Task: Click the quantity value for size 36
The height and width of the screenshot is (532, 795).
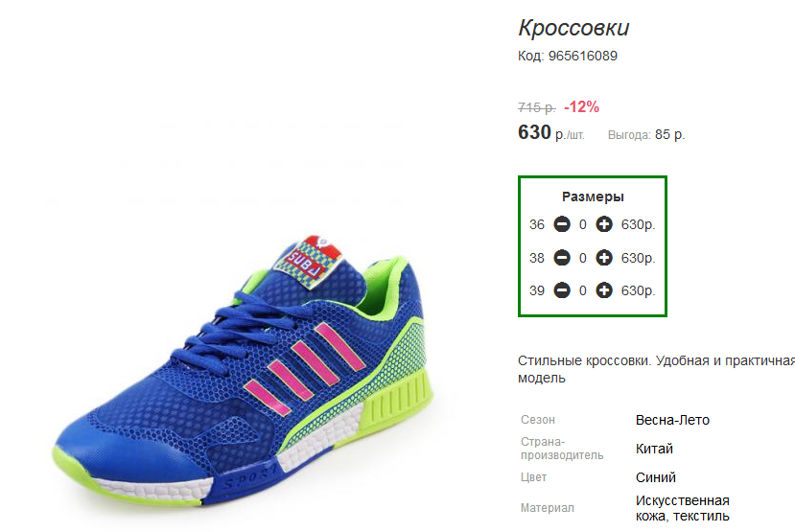Action: (583, 225)
